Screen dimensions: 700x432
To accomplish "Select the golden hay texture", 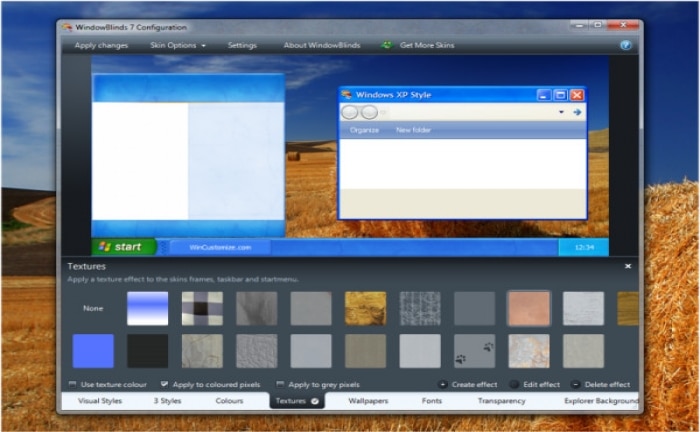I will (x=365, y=308).
